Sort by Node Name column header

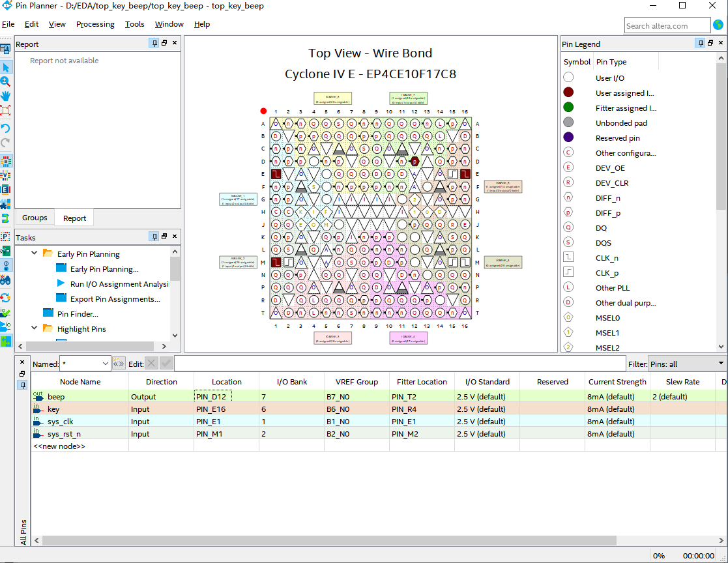coord(80,381)
